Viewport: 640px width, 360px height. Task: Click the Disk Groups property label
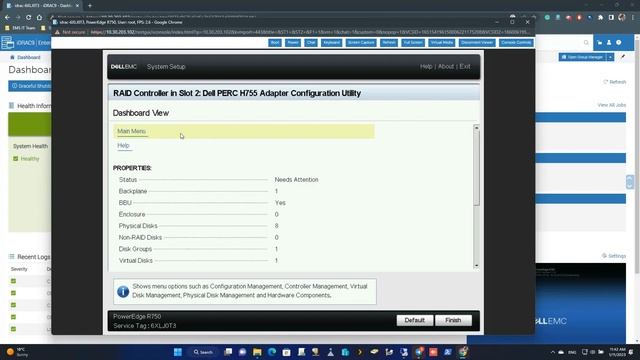coord(135,249)
